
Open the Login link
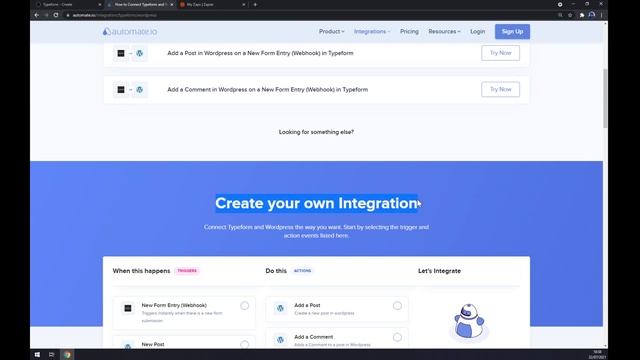[x=478, y=31]
